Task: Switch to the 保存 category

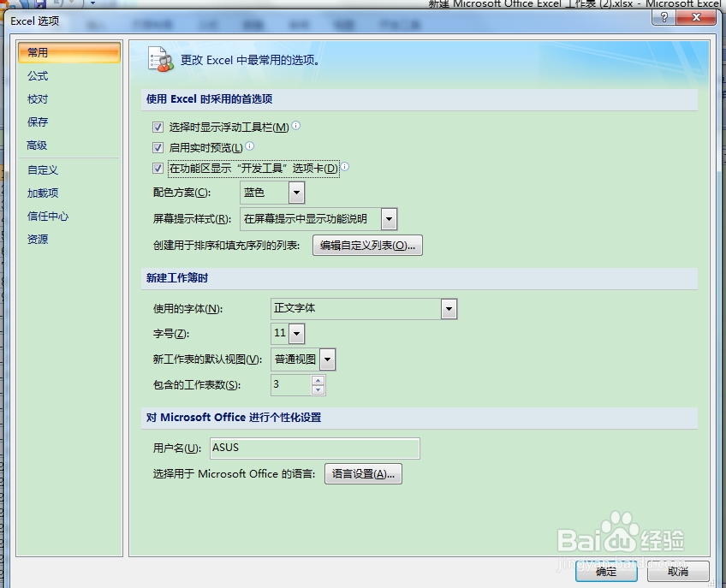Action: 69,122
